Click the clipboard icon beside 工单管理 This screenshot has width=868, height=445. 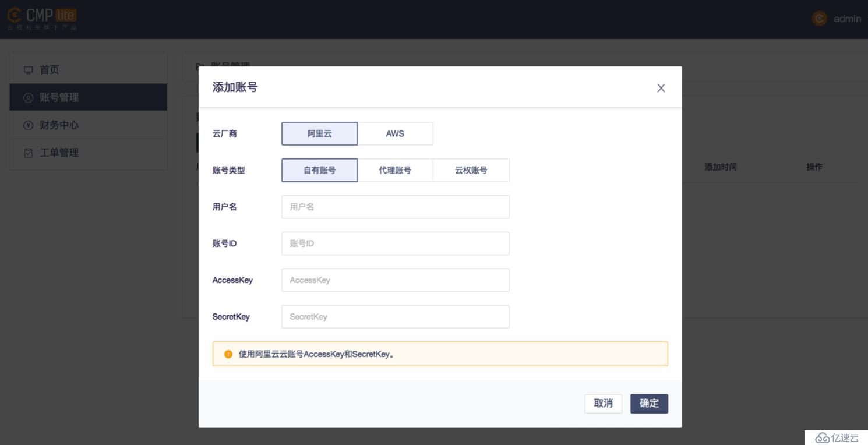(28, 153)
